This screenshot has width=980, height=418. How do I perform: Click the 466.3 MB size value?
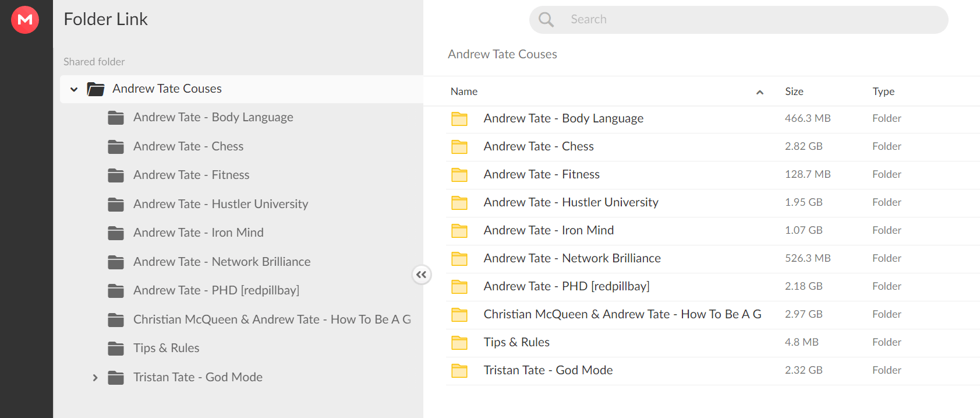tap(808, 118)
